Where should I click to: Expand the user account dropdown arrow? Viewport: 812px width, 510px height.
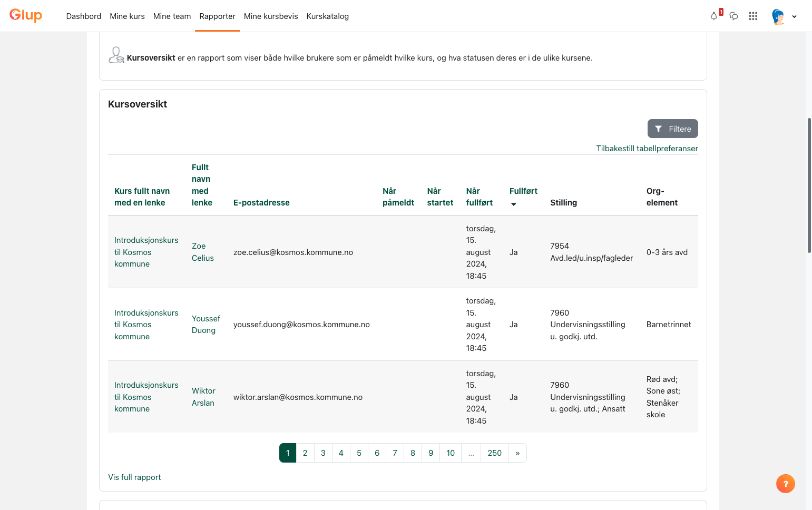click(794, 16)
